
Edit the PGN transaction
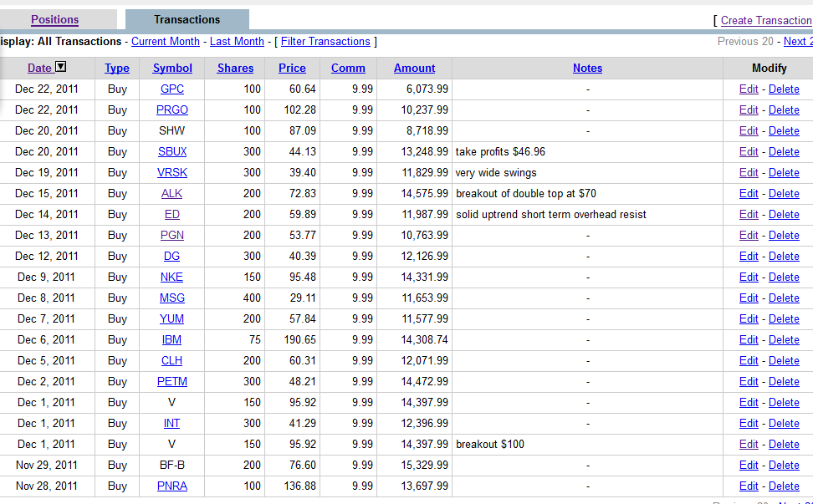(x=749, y=235)
